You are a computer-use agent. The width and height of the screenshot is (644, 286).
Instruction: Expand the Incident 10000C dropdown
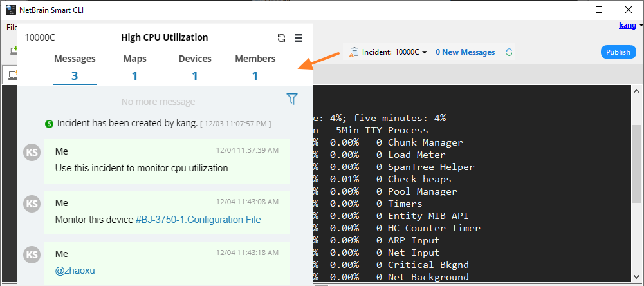coord(425,52)
